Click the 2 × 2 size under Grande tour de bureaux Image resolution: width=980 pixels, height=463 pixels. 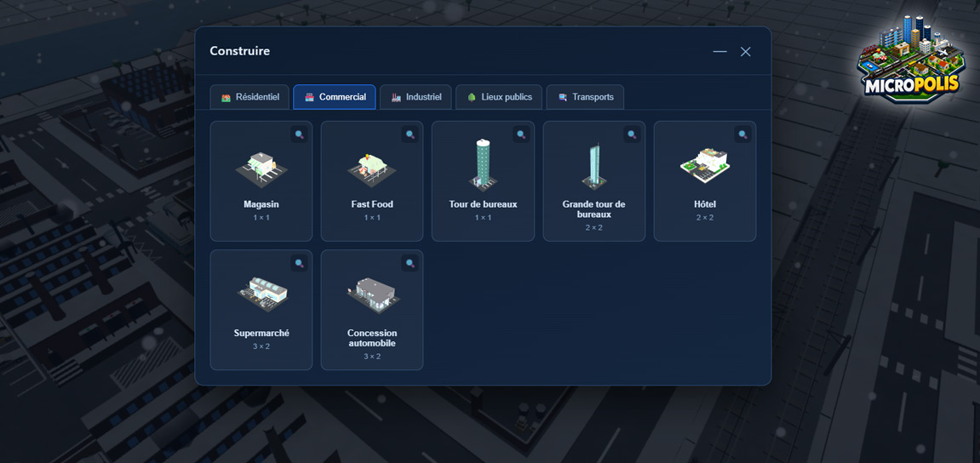click(593, 227)
